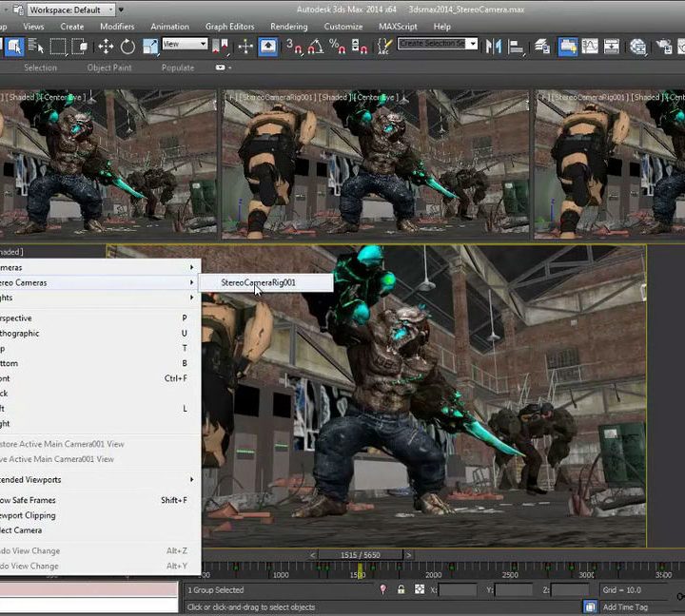Image resolution: width=685 pixels, height=616 pixels.
Task: Click the Align tool icon
Action: [x=516, y=47]
